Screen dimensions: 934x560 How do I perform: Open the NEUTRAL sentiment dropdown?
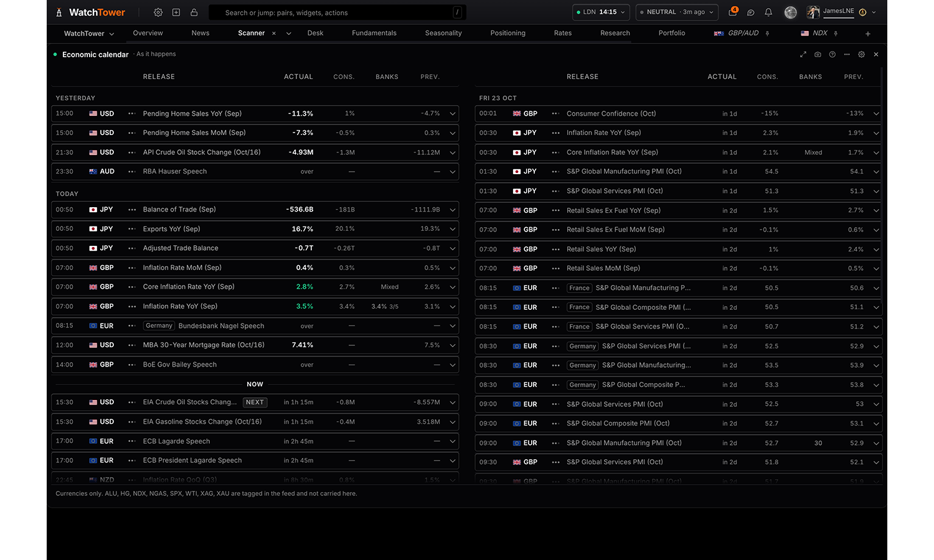point(676,12)
